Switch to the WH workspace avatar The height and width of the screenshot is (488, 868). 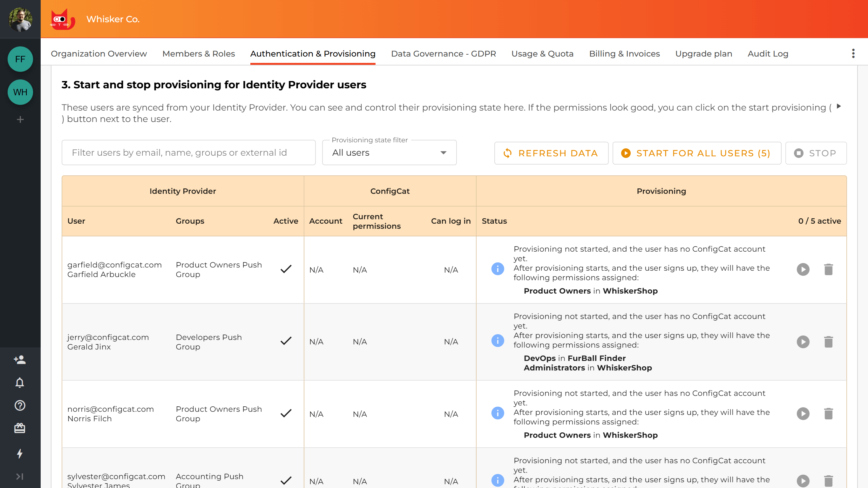pyautogui.click(x=20, y=92)
